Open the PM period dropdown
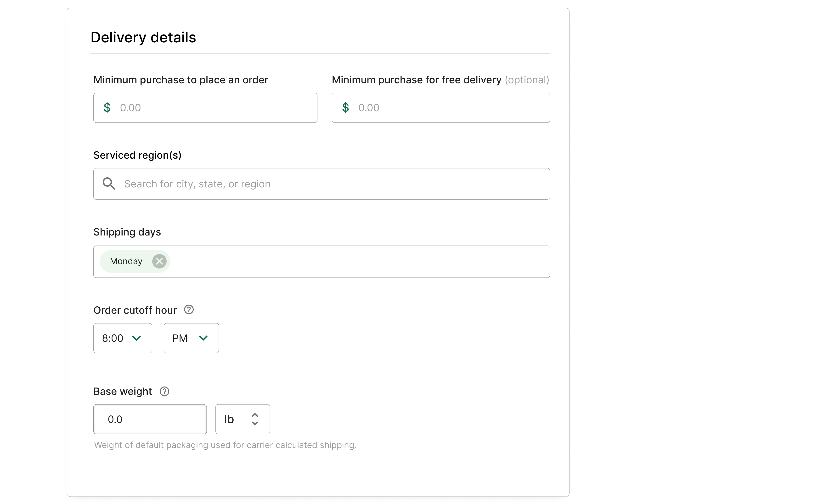 (191, 338)
